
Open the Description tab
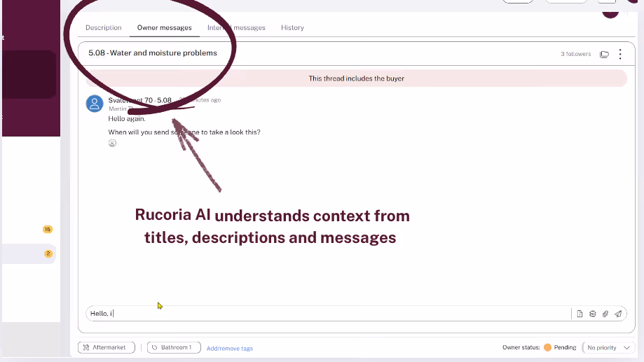[x=104, y=27]
